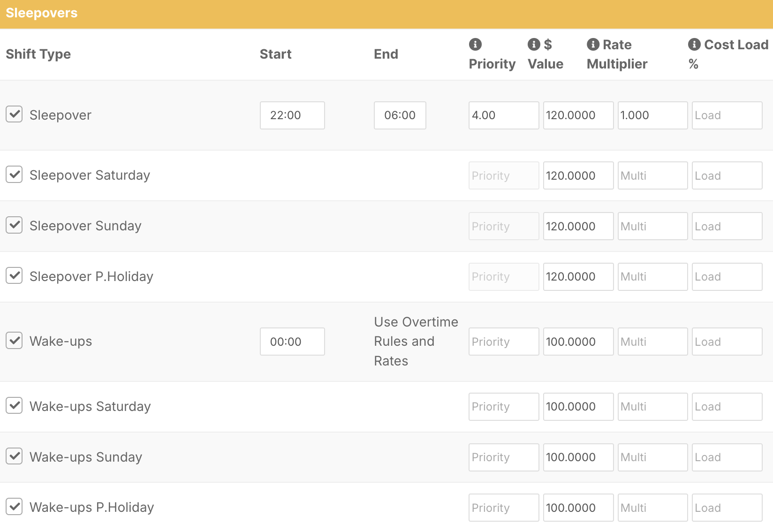Image resolution: width=773 pixels, height=532 pixels.
Task: Click the Cost Load % info icon
Action: (x=694, y=44)
